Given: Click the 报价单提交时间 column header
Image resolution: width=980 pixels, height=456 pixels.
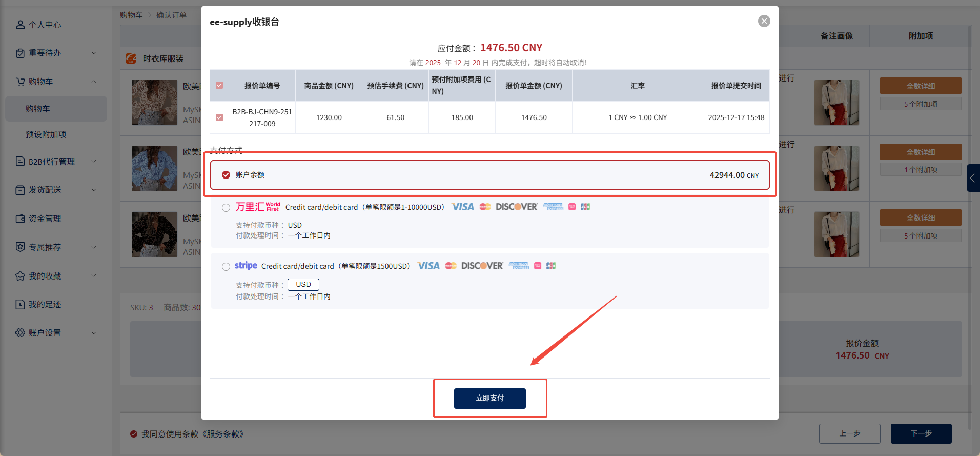Looking at the screenshot, I should pyautogui.click(x=736, y=86).
